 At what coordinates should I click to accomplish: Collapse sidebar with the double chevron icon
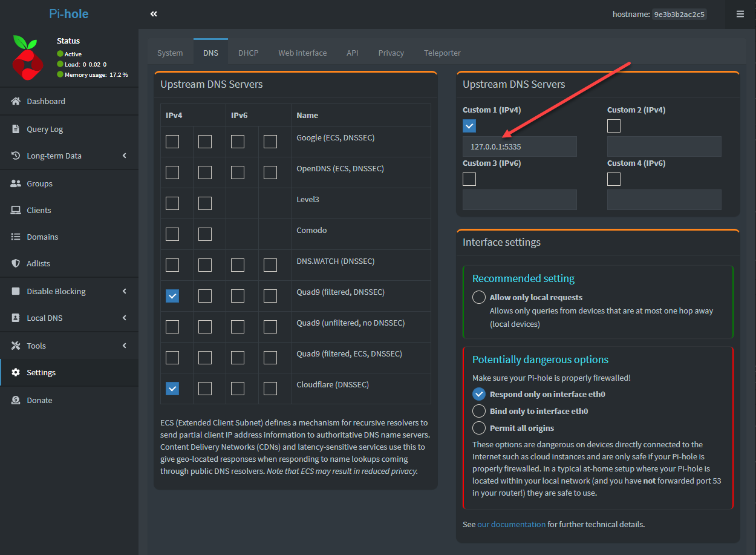[154, 14]
